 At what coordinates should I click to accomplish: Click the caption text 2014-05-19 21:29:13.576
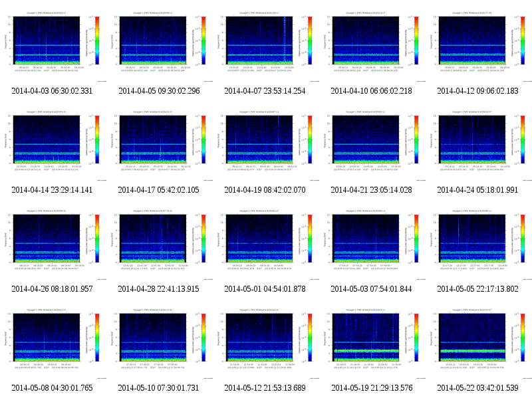point(372,388)
